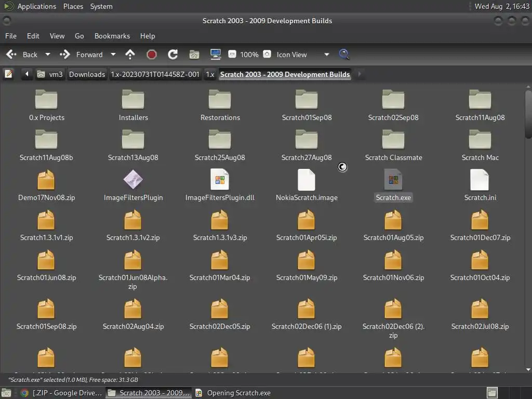The image size is (532, 399).
Task: Open the Bookmarks menu
Action: click(x=112, y=36)
